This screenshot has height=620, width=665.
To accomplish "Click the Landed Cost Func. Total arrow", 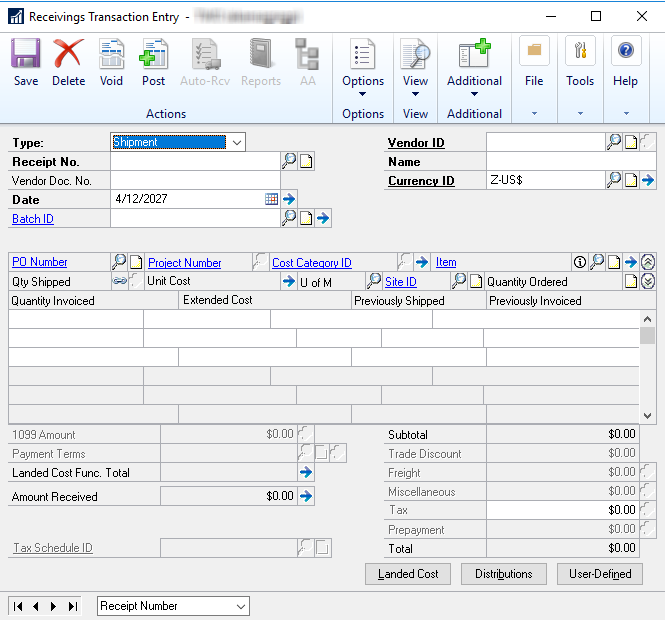I will click(x=306, y=473).
